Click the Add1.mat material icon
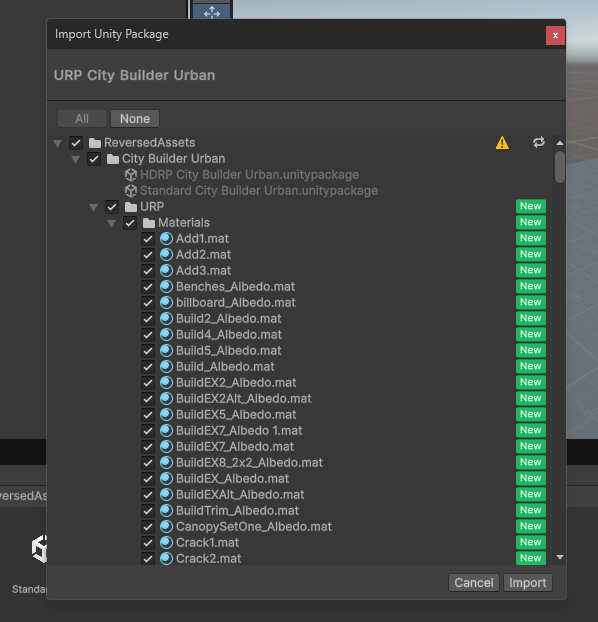The image size is (598, 622). (x=166, y=239)
